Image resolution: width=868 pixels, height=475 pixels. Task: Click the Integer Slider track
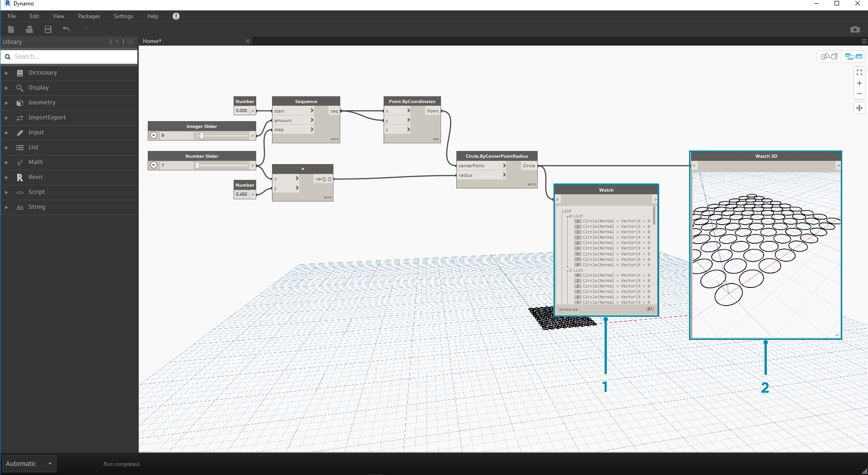tap(224, 135)
